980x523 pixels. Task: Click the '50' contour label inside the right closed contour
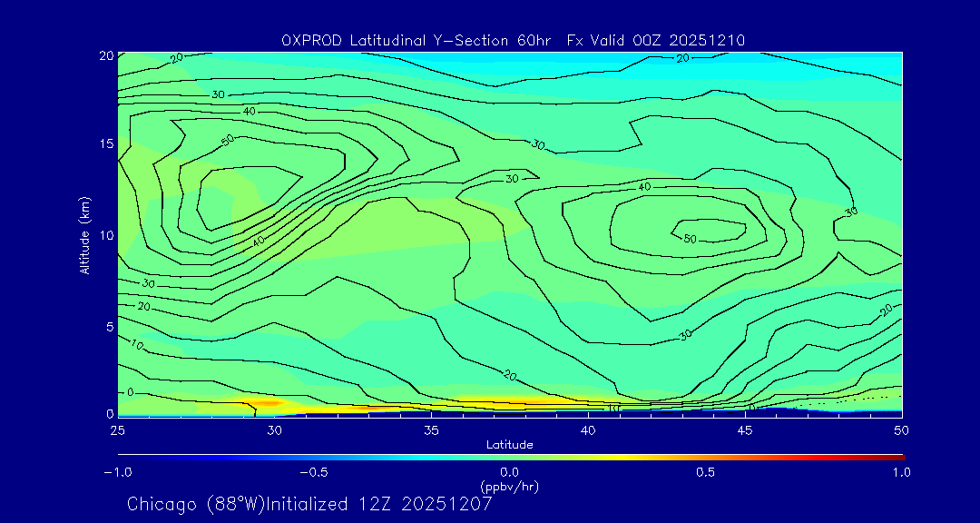pos(690,239)
